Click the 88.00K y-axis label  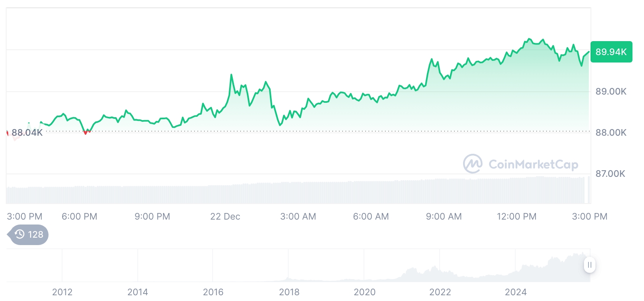pos(611,133)
